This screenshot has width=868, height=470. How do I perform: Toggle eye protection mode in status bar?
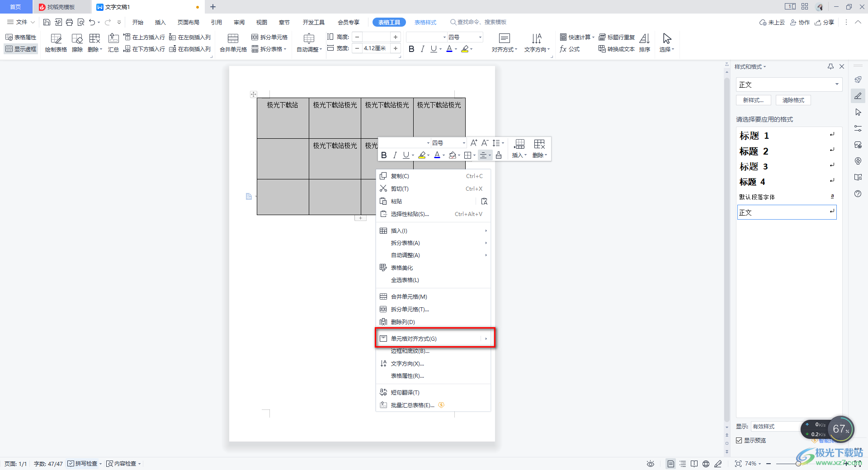[651, 464]
